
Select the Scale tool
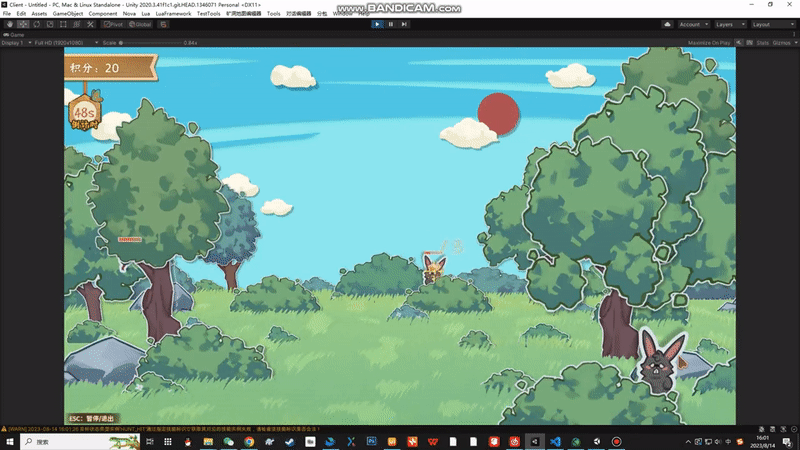click(49, 24)
